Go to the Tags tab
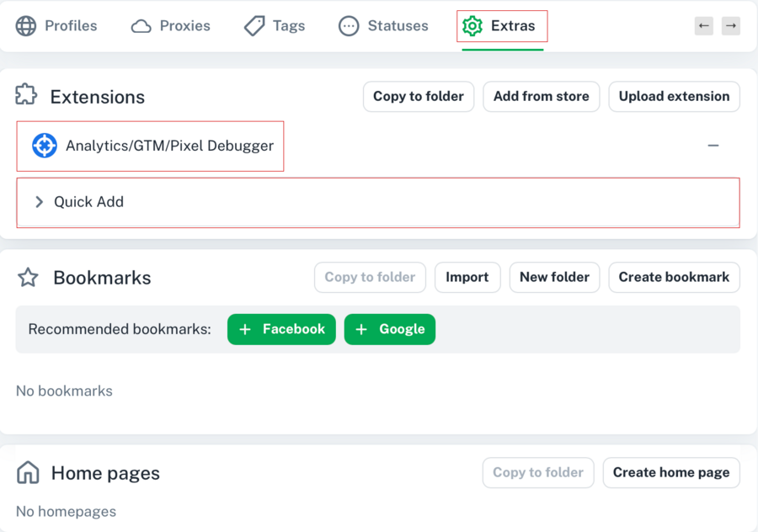 [275, 26]
